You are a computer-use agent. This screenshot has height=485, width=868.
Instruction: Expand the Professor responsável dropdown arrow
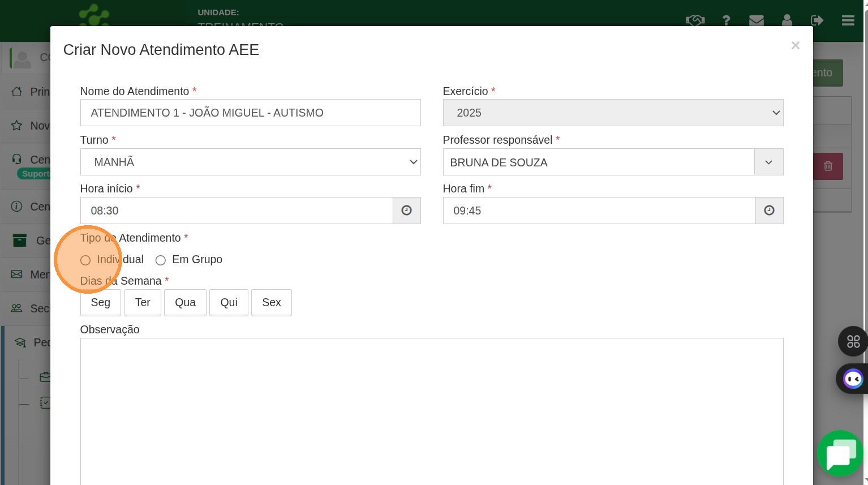pyautogui.click(x=768, y=162)
